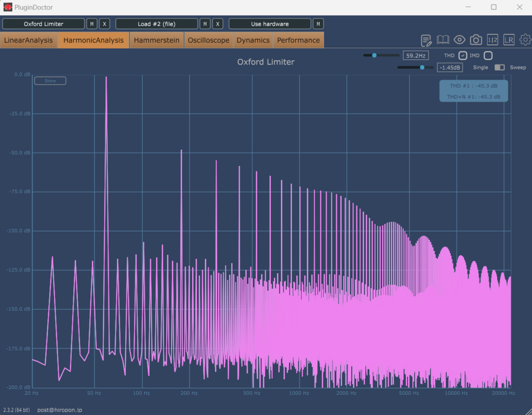Click the Oxford Limiter graph title
Screen dimensions: 532x415
pos(265,62)
